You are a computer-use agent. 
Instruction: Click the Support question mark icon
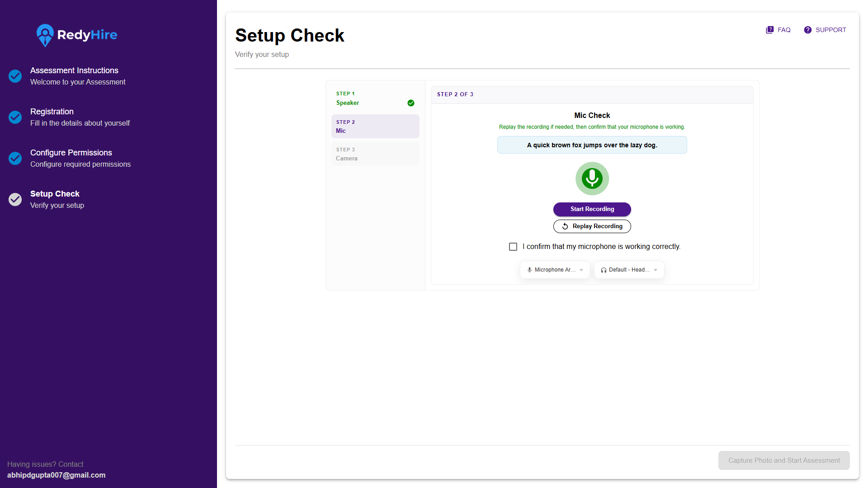pyautogui.click(x=807, y=30)
